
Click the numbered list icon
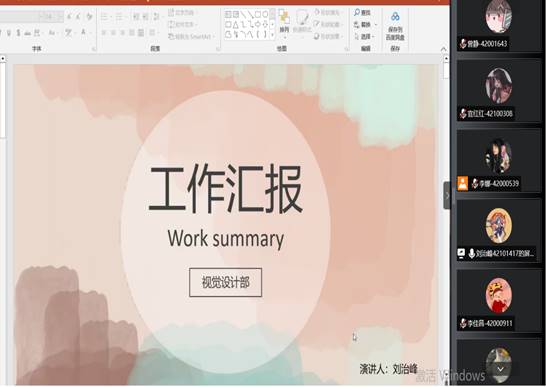point(119,16)
